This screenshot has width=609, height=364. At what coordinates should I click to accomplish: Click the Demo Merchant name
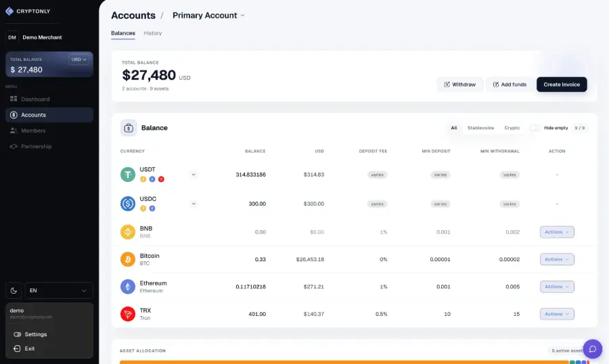point(42,37)
